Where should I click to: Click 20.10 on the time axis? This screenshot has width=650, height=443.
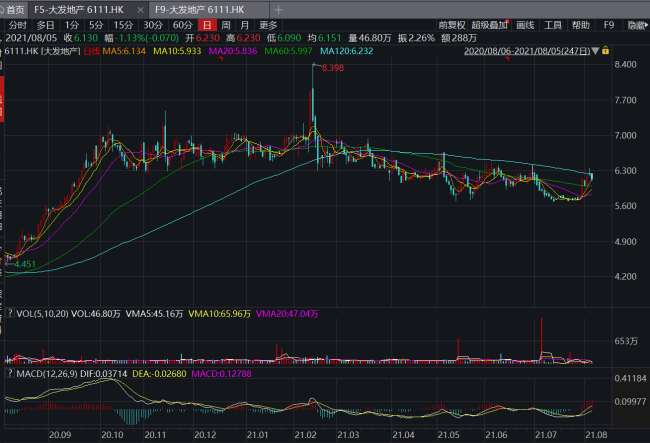[x=112, y=435]
